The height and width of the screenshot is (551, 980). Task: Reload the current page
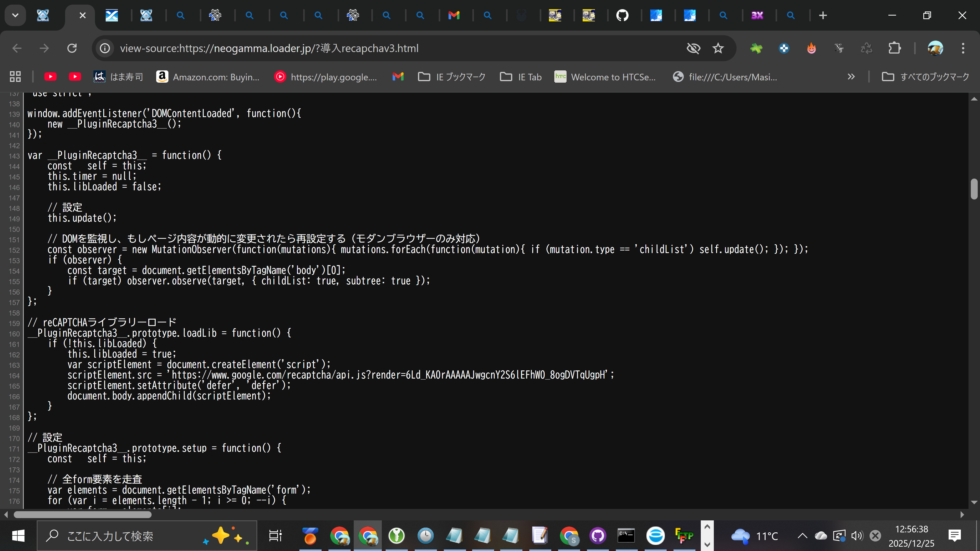pyautogui.click(x=72, y=48)
